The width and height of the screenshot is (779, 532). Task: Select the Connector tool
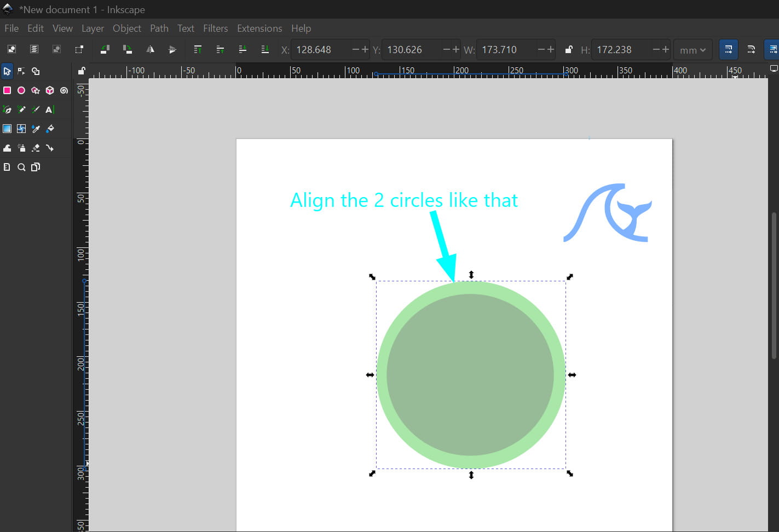pos(50,148)
